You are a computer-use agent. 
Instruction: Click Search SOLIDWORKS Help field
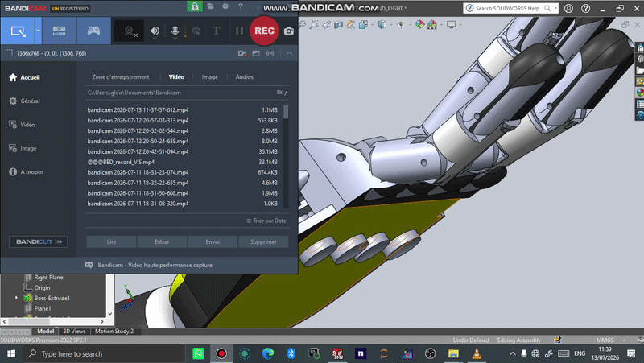(509, 8)
